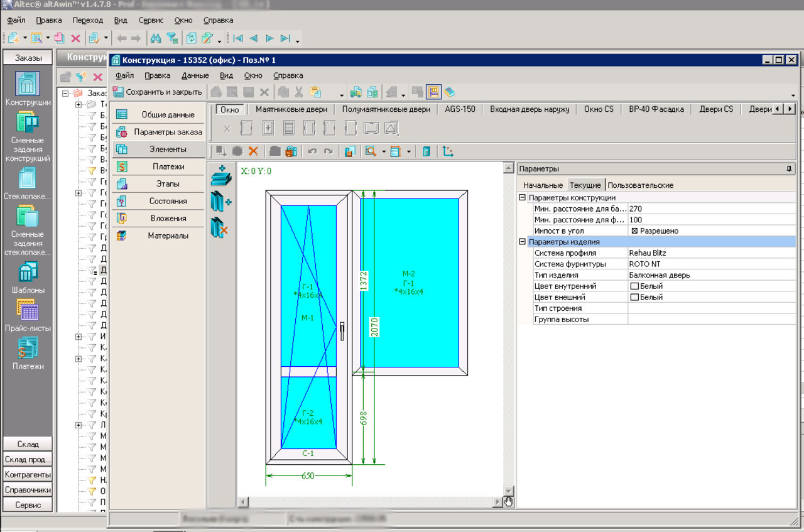Collapse the Параметры конструкции group
This screenshot has width=804, height=532.
[x=522, y=198]
